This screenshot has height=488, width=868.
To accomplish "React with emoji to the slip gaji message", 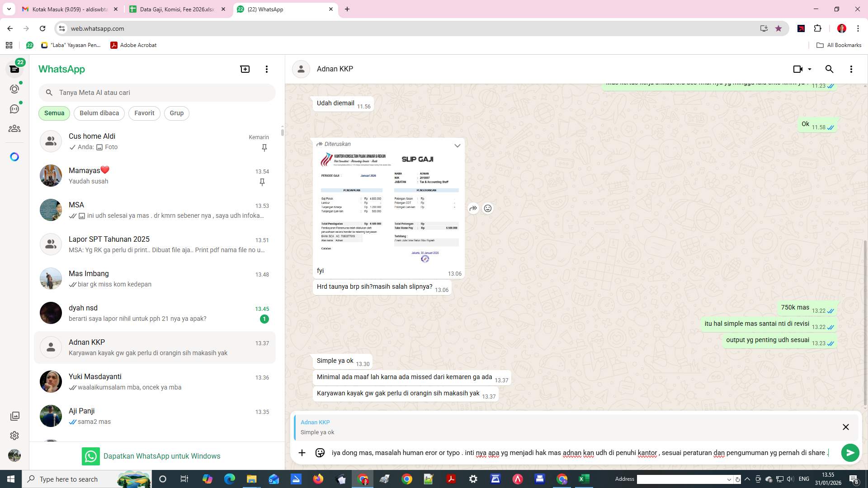I will [488, 208].
